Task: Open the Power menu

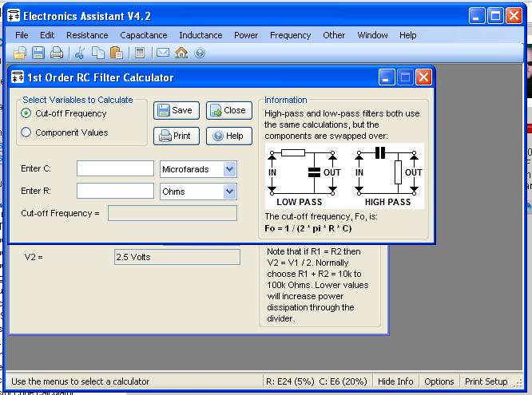Action: click(x=246, y=35)
